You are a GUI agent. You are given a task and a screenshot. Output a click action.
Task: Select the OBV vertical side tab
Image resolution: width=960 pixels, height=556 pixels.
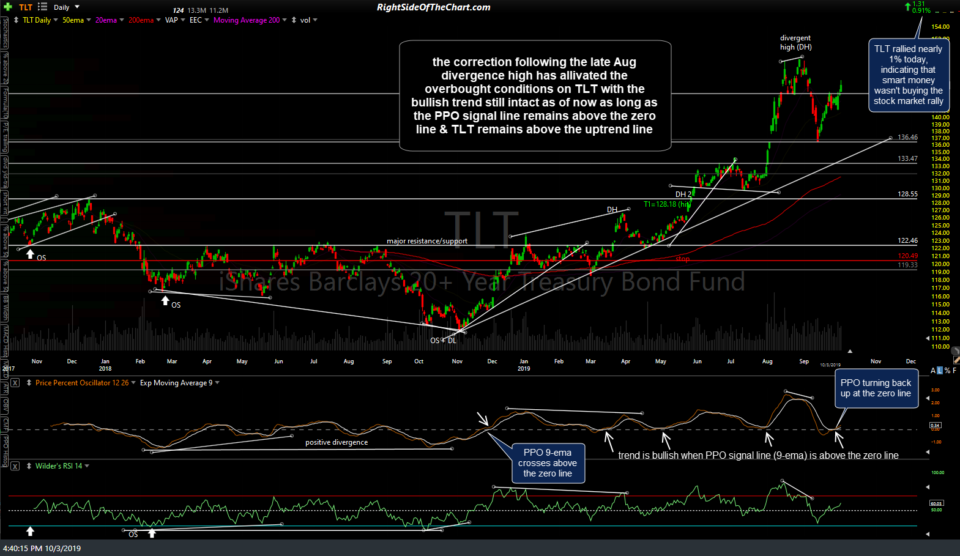[5, 407]
